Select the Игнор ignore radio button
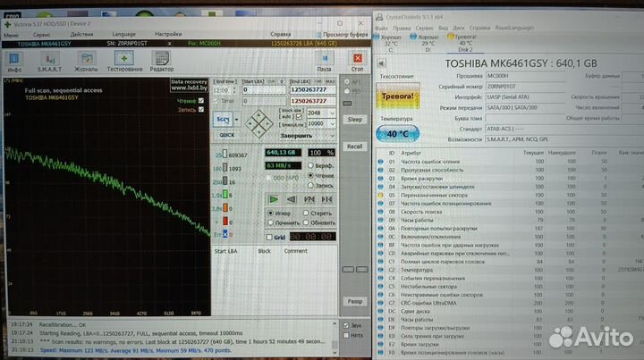 coord(270,213)
